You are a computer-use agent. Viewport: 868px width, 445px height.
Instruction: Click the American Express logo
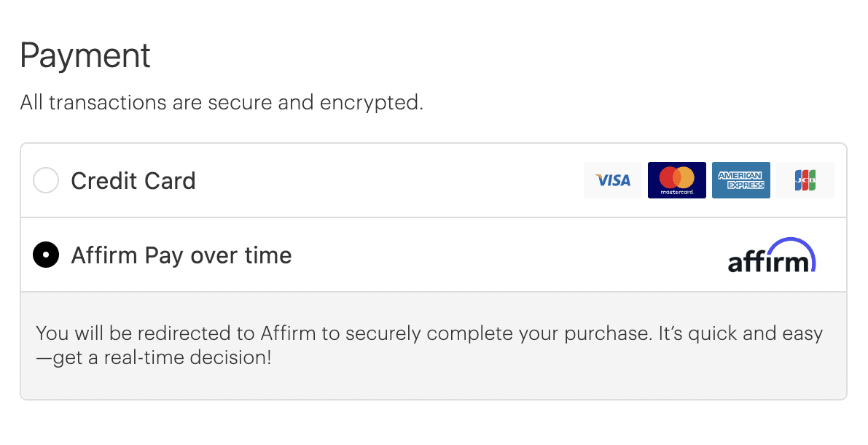point(740,180)
